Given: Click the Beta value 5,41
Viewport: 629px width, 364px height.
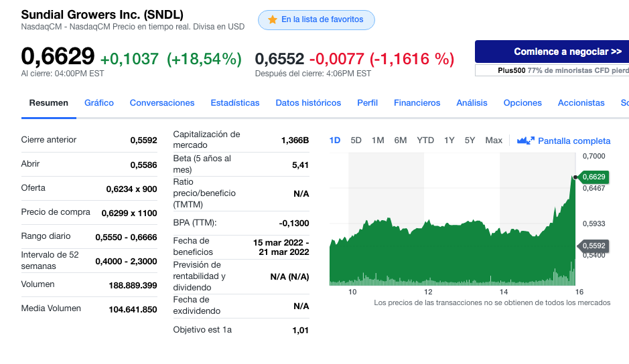Looking at the screenshot, I should click(301, 165).
